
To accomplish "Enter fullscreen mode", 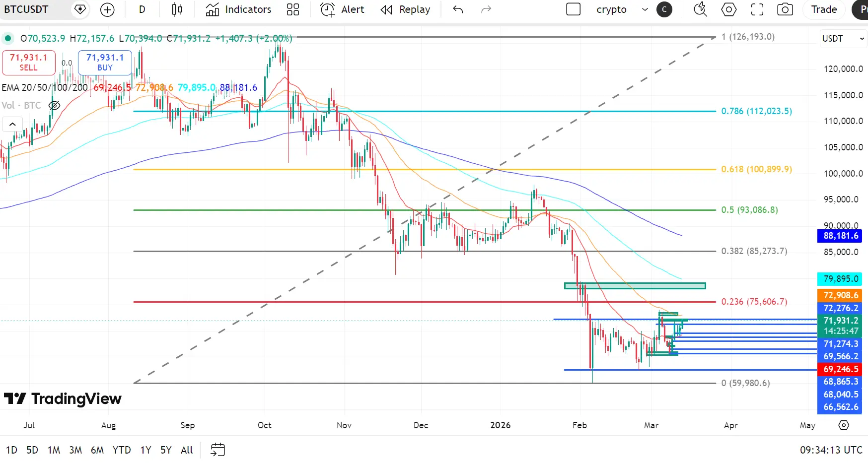I will click(757, 9).
